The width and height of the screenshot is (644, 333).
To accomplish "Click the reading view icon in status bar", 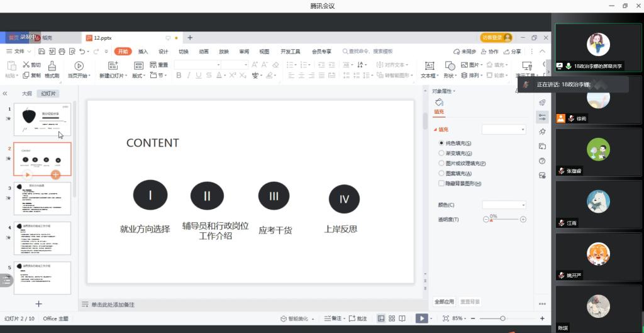I will (x=402, y=319).
